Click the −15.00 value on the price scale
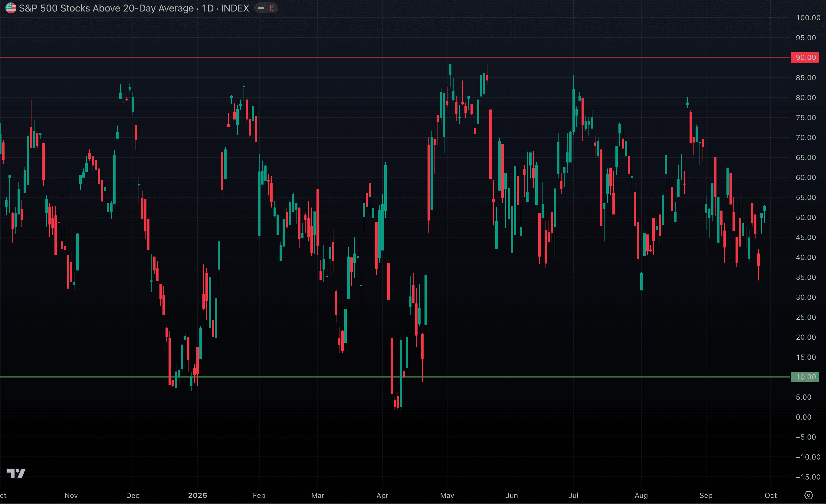Image resolution: width=826 pixels, height=504 pixels. [x=808, y=477]
